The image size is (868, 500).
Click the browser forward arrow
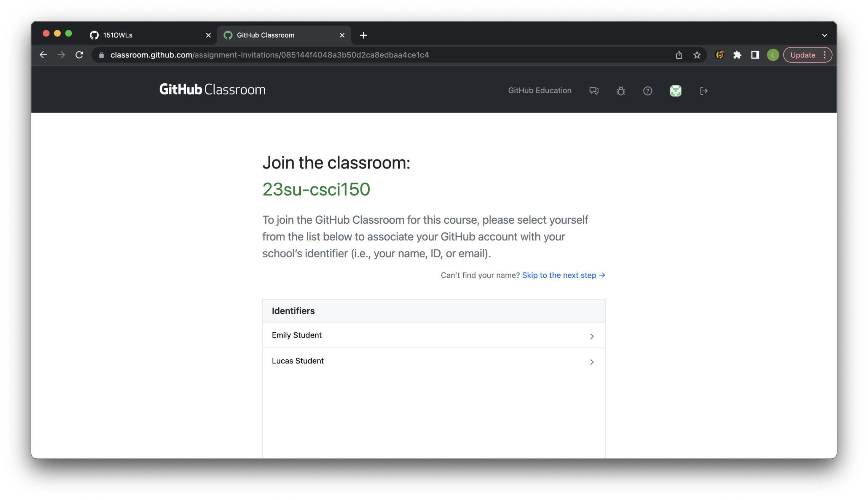(x=61, y=55)
